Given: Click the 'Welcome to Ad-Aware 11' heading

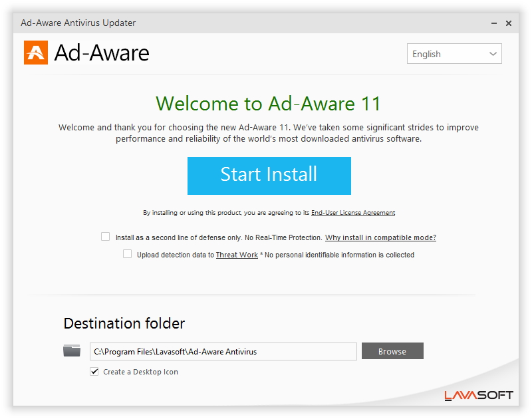Looking at the screenshot, I should 268,104.
